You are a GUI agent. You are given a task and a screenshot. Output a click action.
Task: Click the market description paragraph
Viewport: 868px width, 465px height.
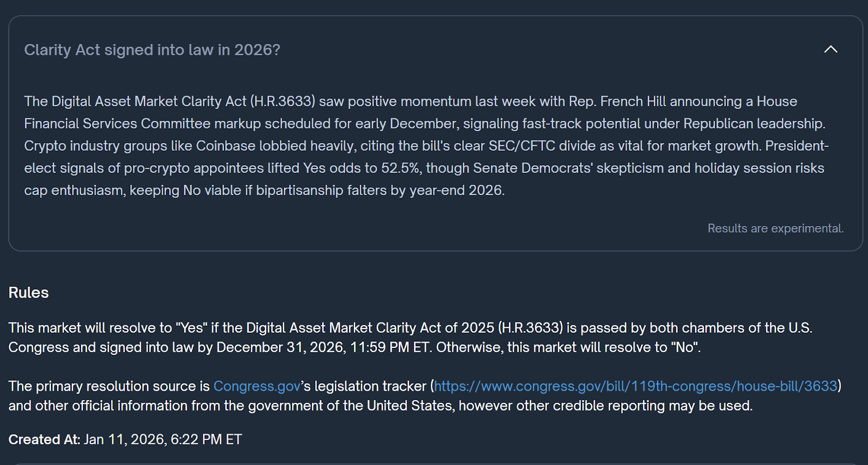[423, 145]
